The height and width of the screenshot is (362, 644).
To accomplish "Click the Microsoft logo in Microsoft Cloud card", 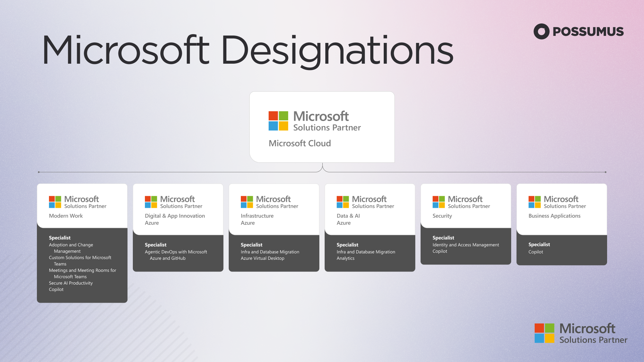I will coord(278,121).
